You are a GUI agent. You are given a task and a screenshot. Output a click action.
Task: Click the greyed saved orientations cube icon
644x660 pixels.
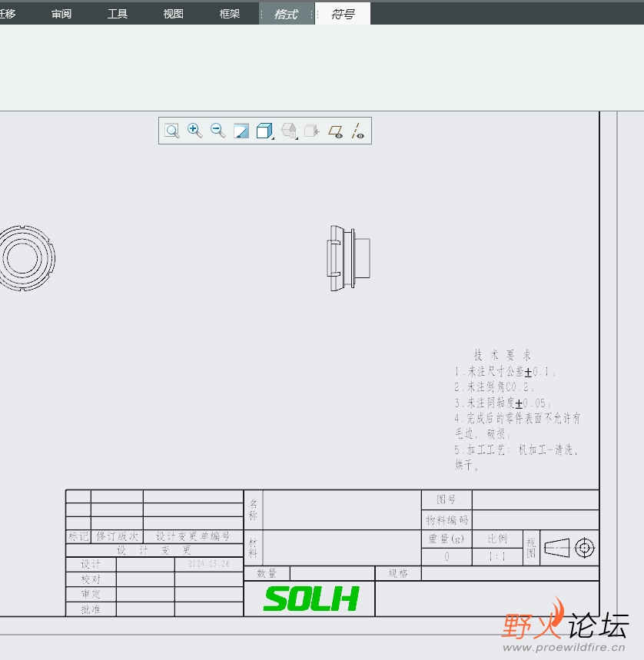pos(288,131)
